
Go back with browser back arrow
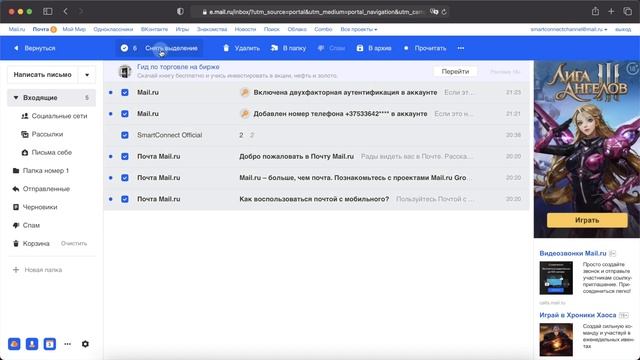(x=65, y=11)
